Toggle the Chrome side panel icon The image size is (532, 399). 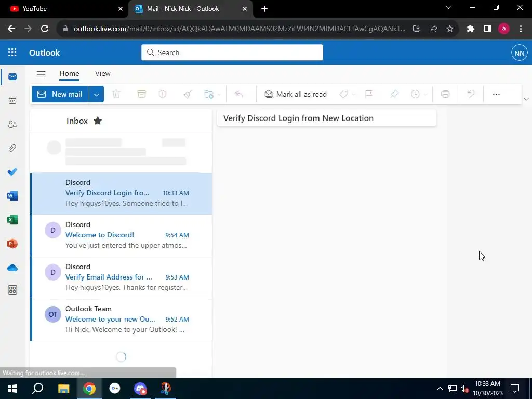[487, 29]
